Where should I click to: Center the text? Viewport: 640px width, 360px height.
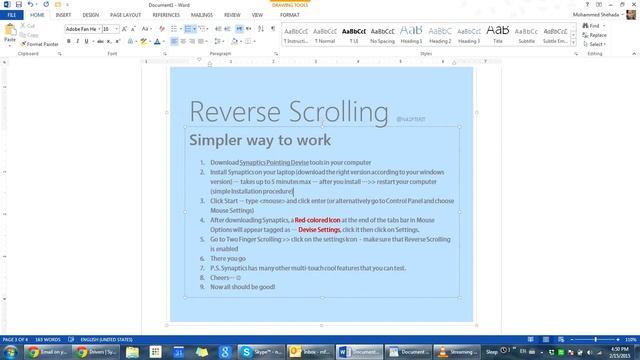pos(183,41)
